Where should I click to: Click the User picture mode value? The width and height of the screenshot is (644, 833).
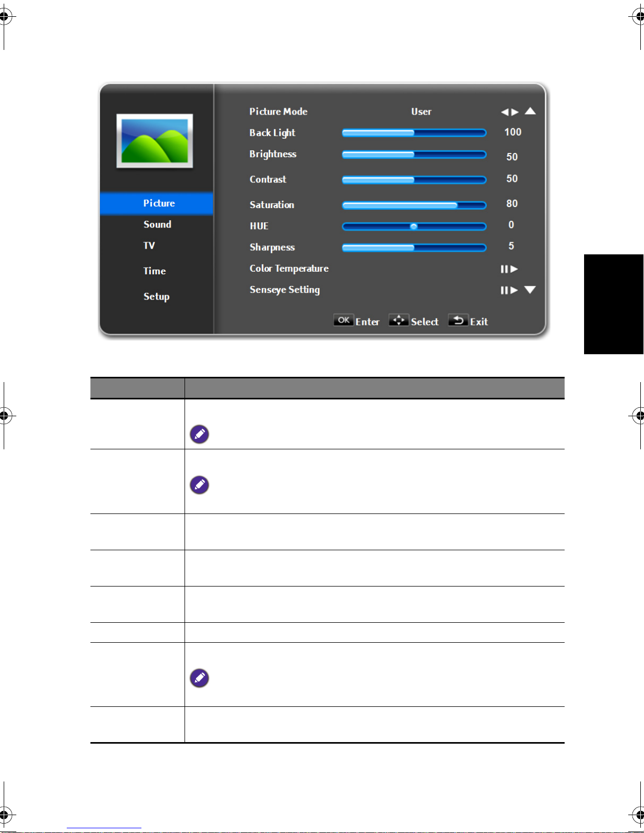tap(421, 111)
